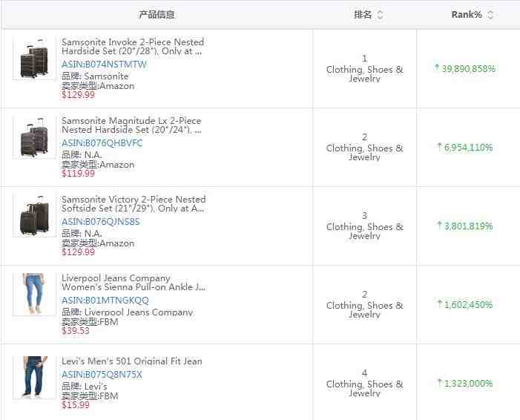520x420 pixels.
Task: Click ASIN B076QJNS8S link
Action: click(100, 222)
